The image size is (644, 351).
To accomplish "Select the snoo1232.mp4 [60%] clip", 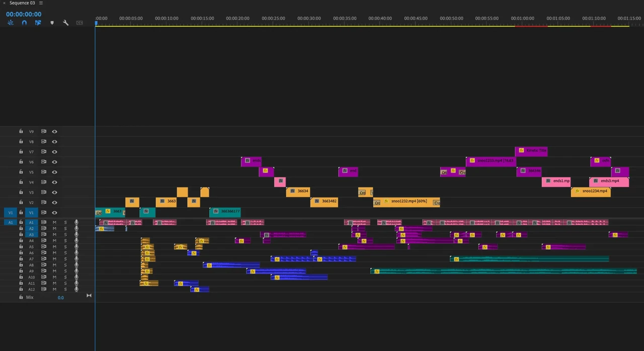I will coord(407,202).
